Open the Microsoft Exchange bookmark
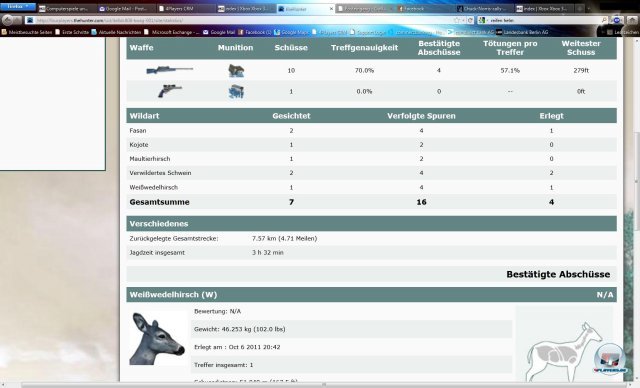This screenshot has width=640, height=388. click(172, 32)
